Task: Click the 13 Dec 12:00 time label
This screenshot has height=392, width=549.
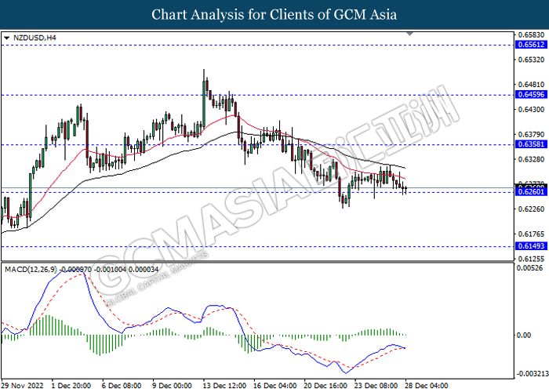Action: point(224,386)
